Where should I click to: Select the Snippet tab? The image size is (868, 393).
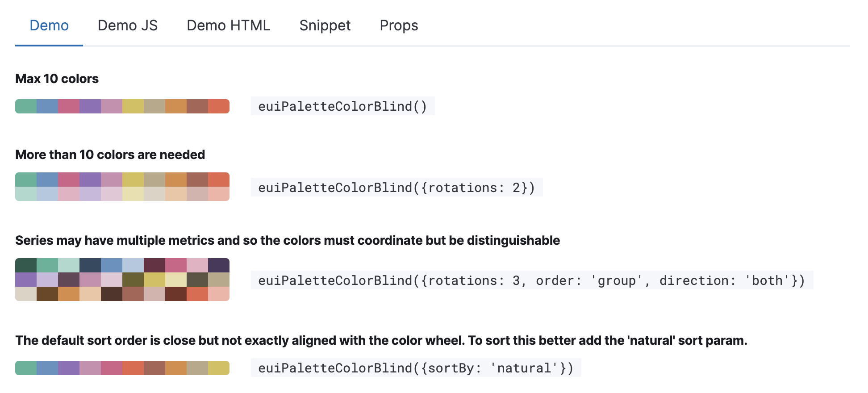click(325, 25)
